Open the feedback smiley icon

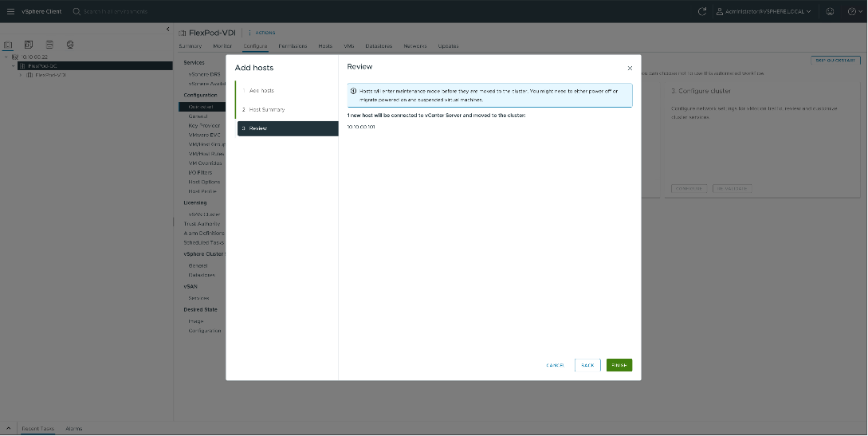click(830, 11)
